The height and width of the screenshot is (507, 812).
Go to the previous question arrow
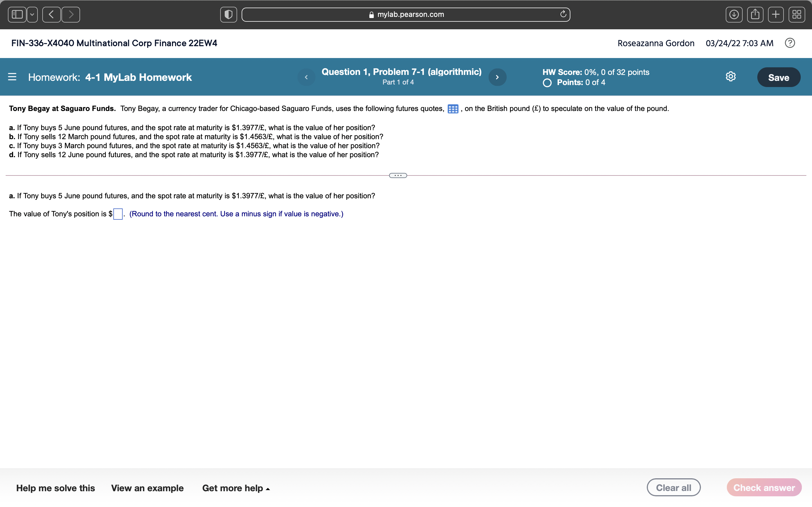pyautogui.click(x=306, y=77)
